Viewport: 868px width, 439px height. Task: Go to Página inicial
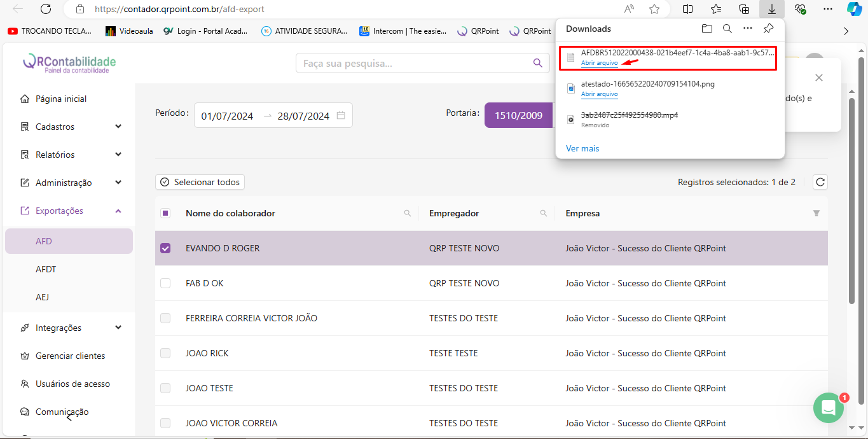click(x=60, y=99)
